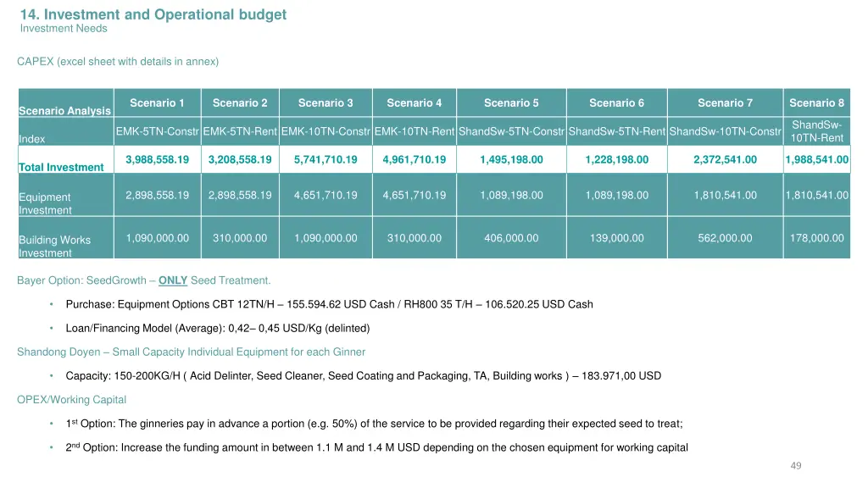Click the 'Investment Needs' subtitle

(64, 28)
